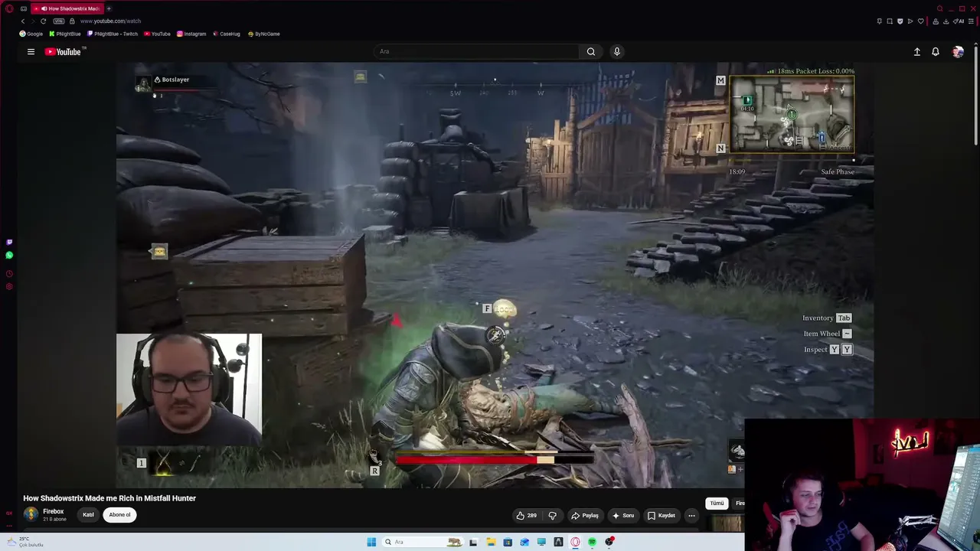The width and height of the screenshot is (980, 551).
Task: Open the CaseHug bookmark
Action: 227,34
